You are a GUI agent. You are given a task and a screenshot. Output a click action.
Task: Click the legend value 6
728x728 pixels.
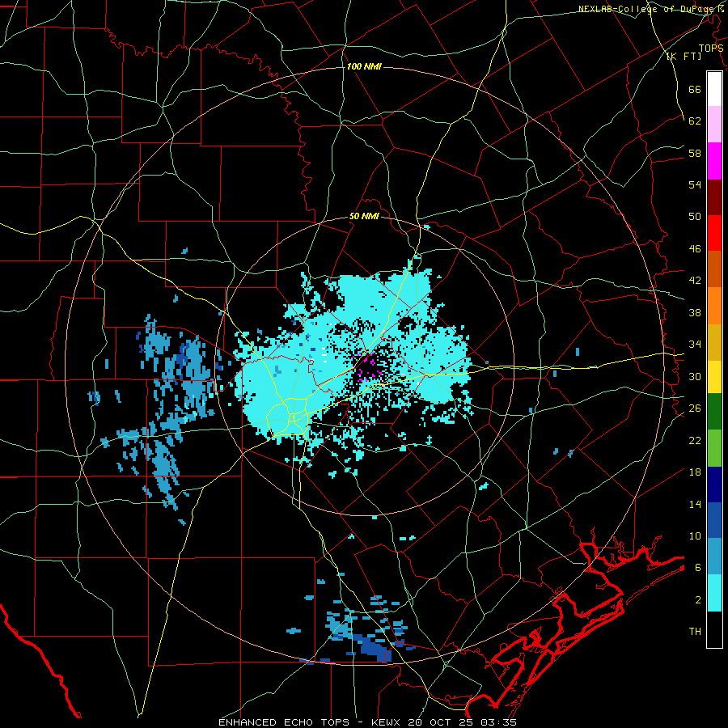[x=698, y=568]
